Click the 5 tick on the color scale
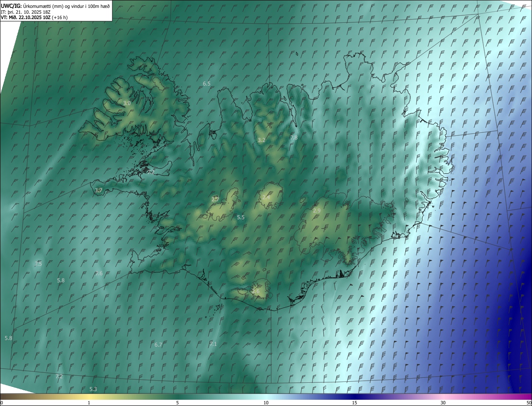This screenshot has height=406, width=532. [177, 403]
